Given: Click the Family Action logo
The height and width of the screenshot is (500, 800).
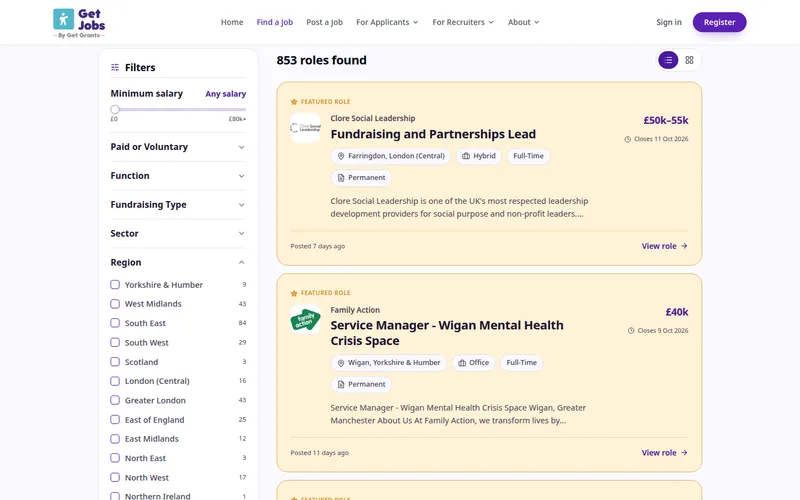Looking at the screenshot, I should tap(306, 319).
